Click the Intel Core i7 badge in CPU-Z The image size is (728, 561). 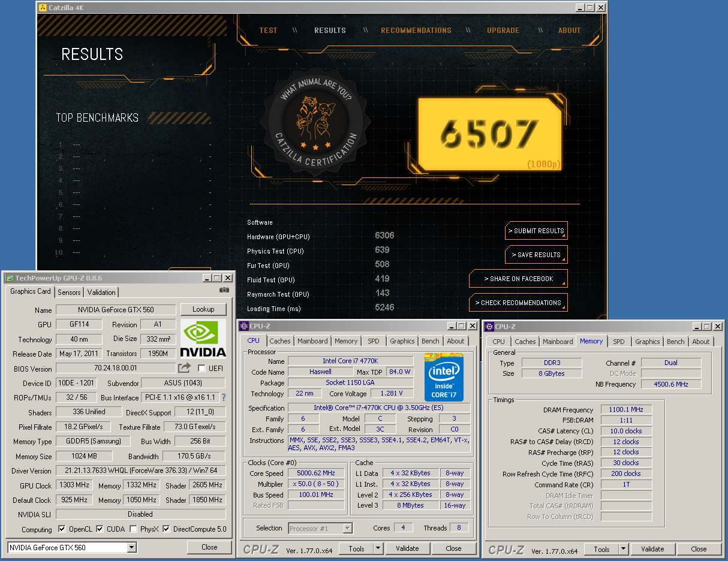point(444,378)
